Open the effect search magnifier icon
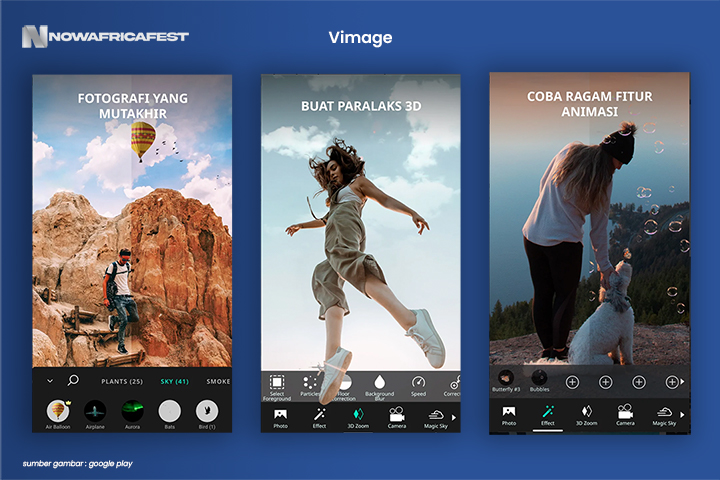The height and width of the screenshot is (480, 720). 73,380
